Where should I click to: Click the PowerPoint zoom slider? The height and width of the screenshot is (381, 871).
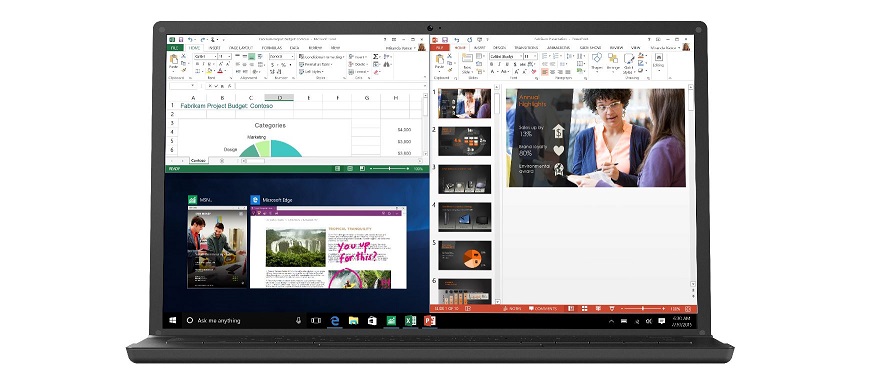click(x=643, y=308)
